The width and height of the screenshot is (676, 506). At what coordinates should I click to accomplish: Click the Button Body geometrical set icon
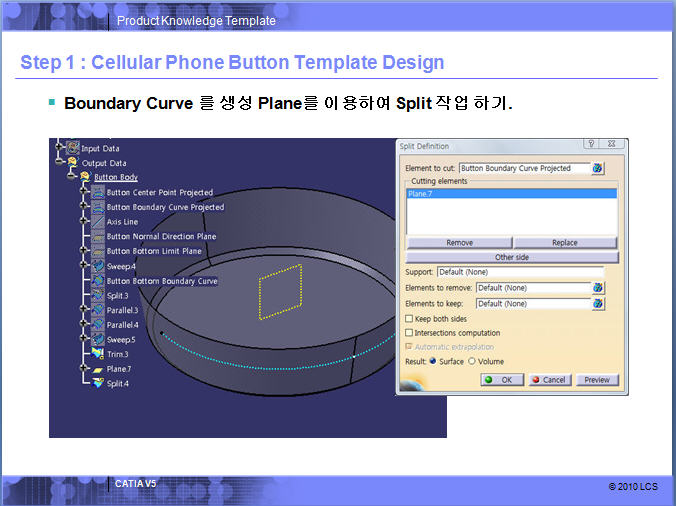85,177
